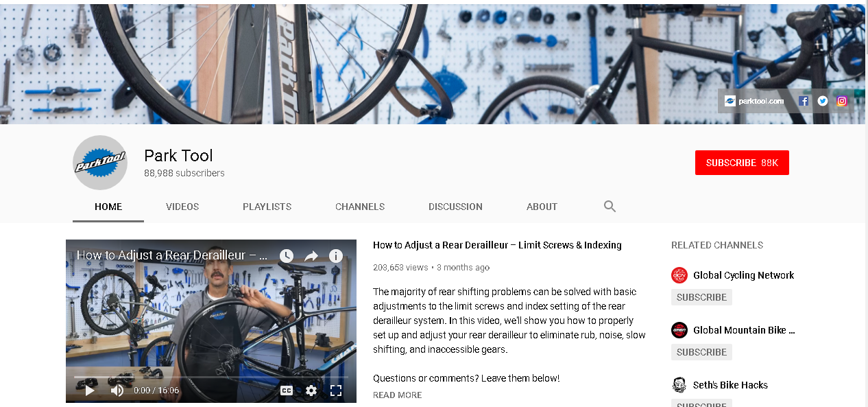
Task: Switch to the VIDEOS tab
Action: tap(182, 207)
